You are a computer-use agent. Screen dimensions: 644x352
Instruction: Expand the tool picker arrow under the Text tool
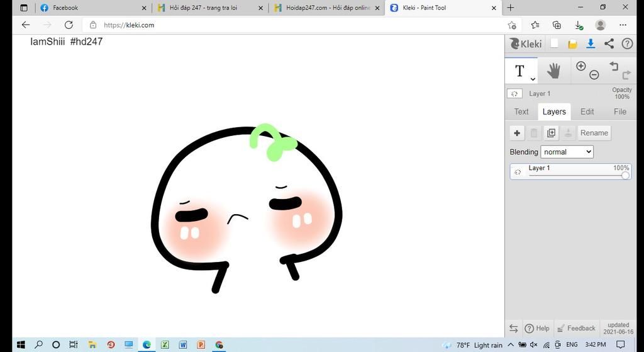(x=533, y=79)
